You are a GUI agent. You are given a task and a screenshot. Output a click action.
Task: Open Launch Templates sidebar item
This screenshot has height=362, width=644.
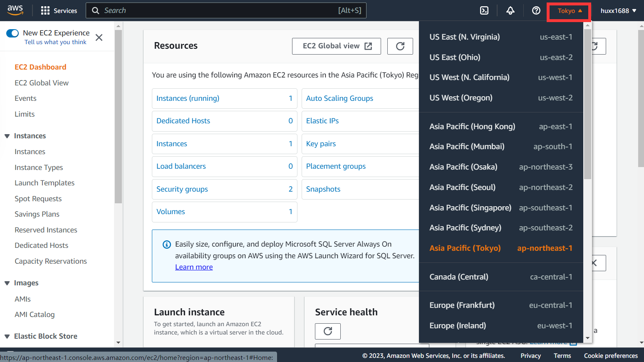pos(45,183)
